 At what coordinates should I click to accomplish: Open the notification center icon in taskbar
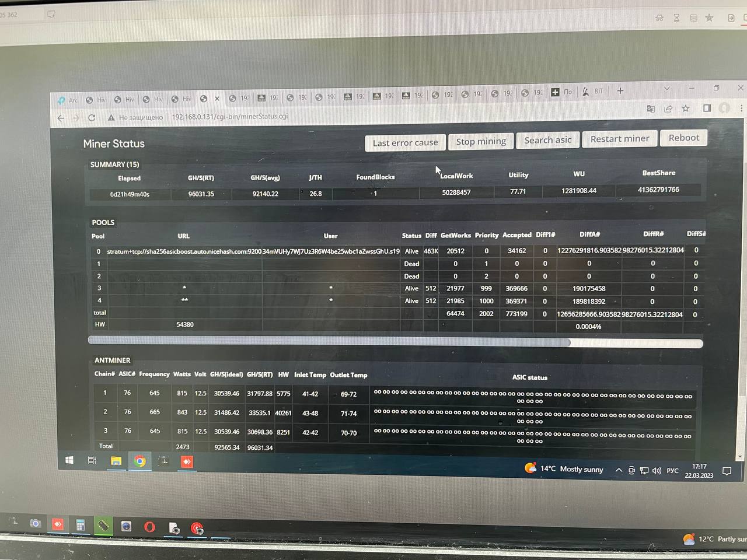coord(727,471)
